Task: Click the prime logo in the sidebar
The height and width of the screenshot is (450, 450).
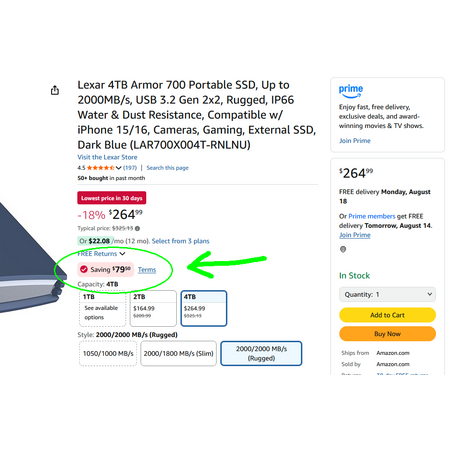Action: pyautogui.click(x=351, y=91)
